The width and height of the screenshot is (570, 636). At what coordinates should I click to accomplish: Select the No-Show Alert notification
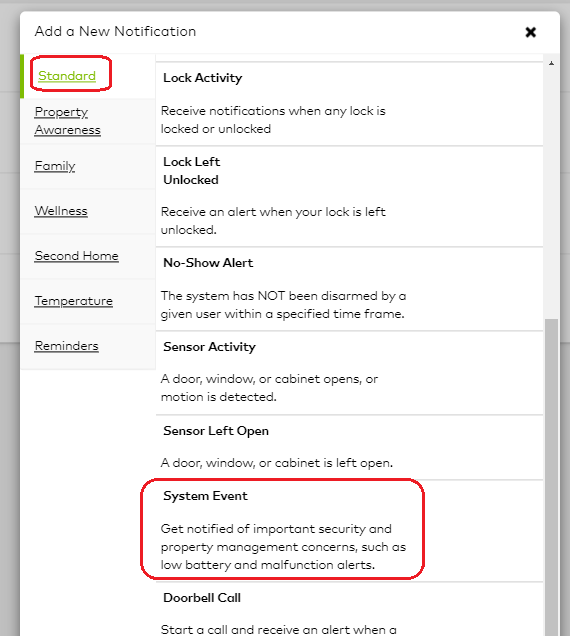(349, 289)
